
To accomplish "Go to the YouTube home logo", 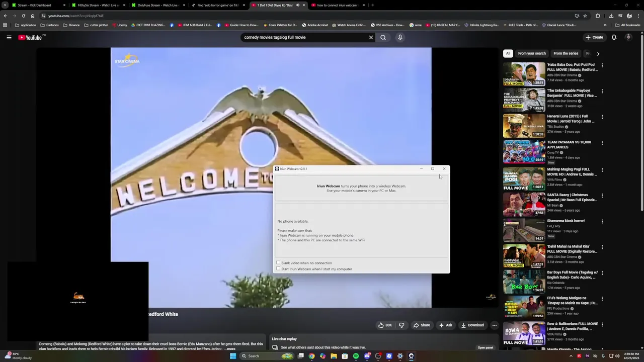I will (x=30, y=37).
